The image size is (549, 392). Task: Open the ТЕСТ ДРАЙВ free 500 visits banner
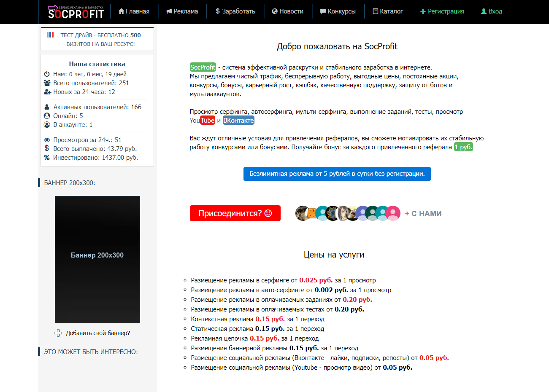point(97,39)
